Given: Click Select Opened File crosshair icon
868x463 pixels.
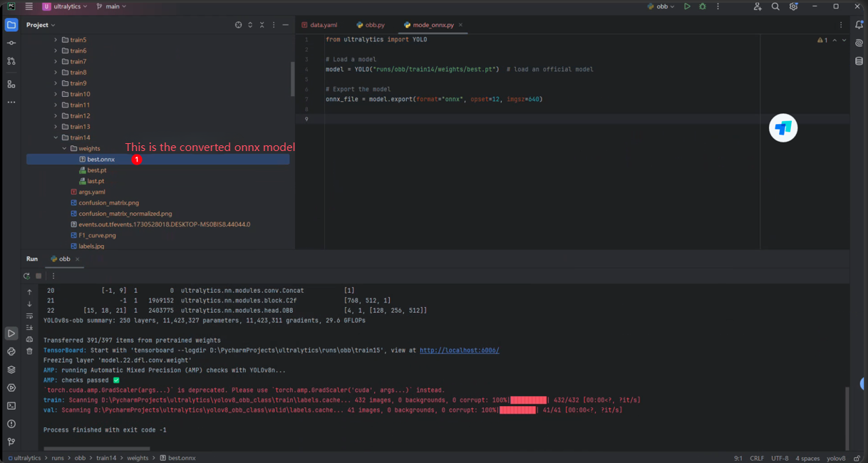Looking at the screenshot, I should click(239, 25).
